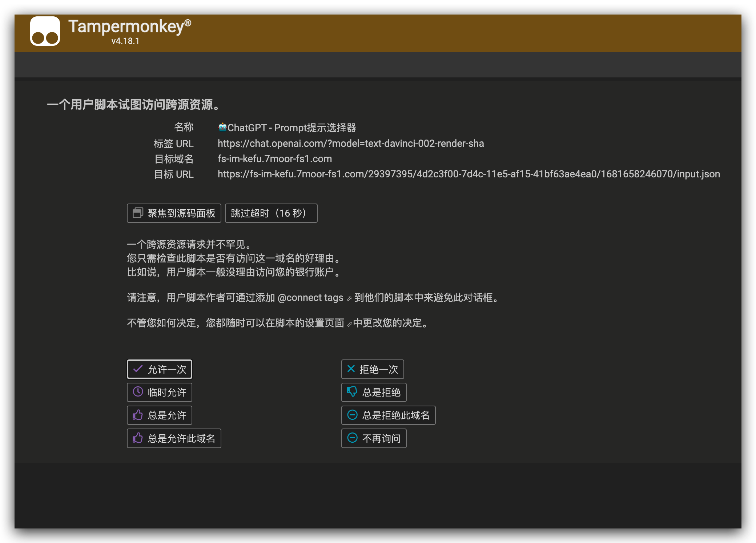Click the robot emoji beside script name

pyautogui.click(x=222, y=128)
